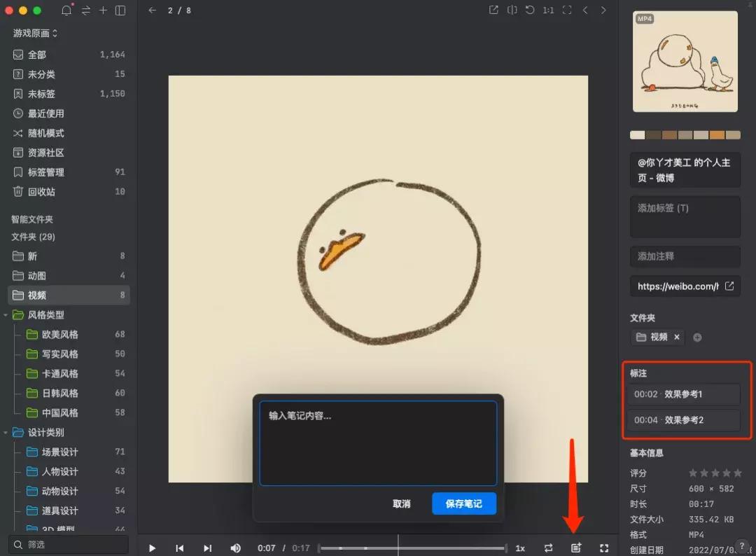Click the 1:1 actual size icon
Viewport: 756px width, 556px height.
[549, 11]
